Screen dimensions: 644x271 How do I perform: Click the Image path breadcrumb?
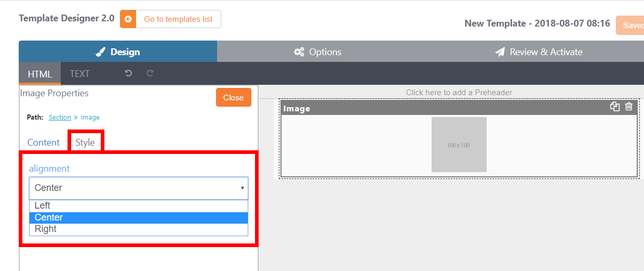pyautogui.click(x=90, y=118)
